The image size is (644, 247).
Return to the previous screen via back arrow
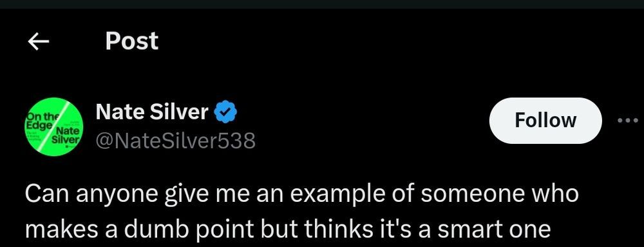(x=38, y=41)
